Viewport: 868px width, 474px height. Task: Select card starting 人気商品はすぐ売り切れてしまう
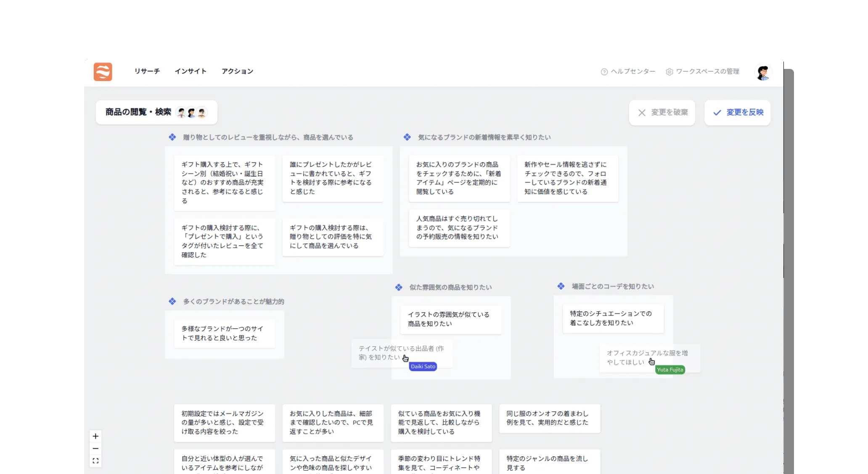(x=459, y=228)
